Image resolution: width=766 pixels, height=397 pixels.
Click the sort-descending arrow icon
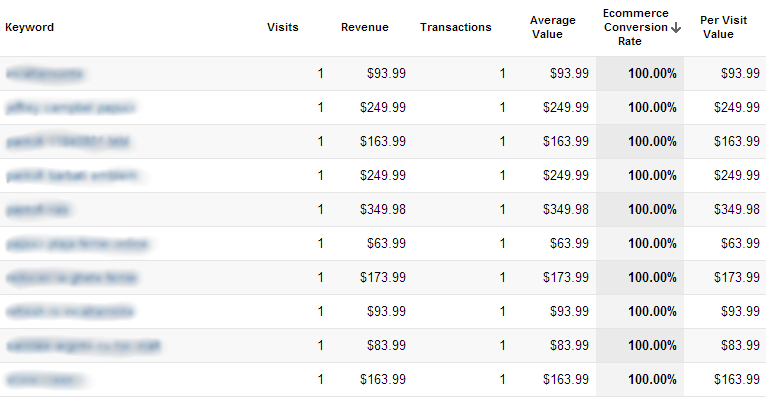pos(676,27)
